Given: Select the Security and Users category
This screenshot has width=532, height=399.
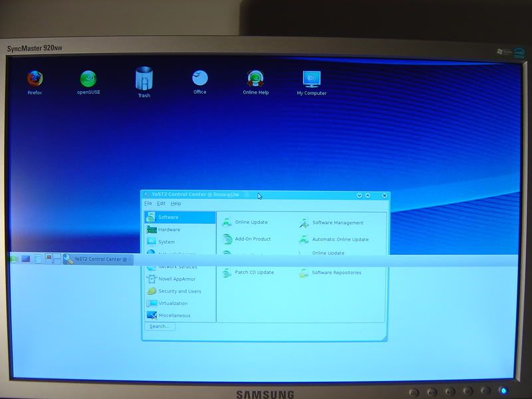Looking at the screenshot, I should [180, 291].
